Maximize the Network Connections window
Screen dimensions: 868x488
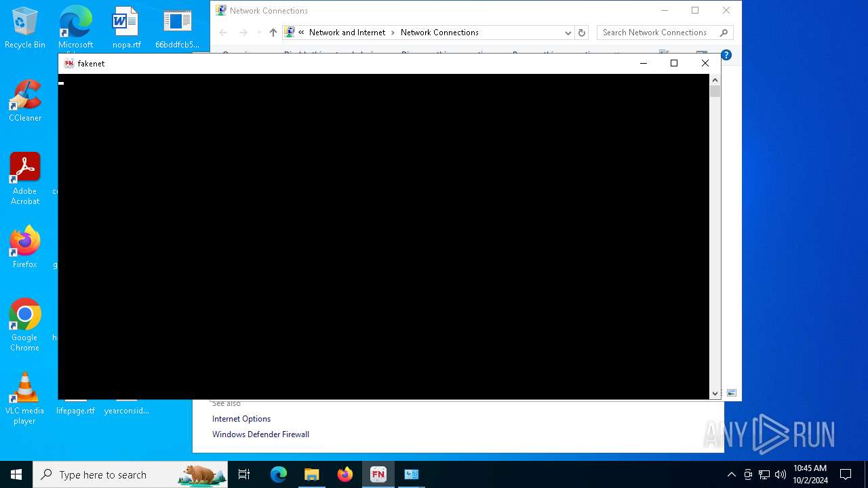(695, 10)
